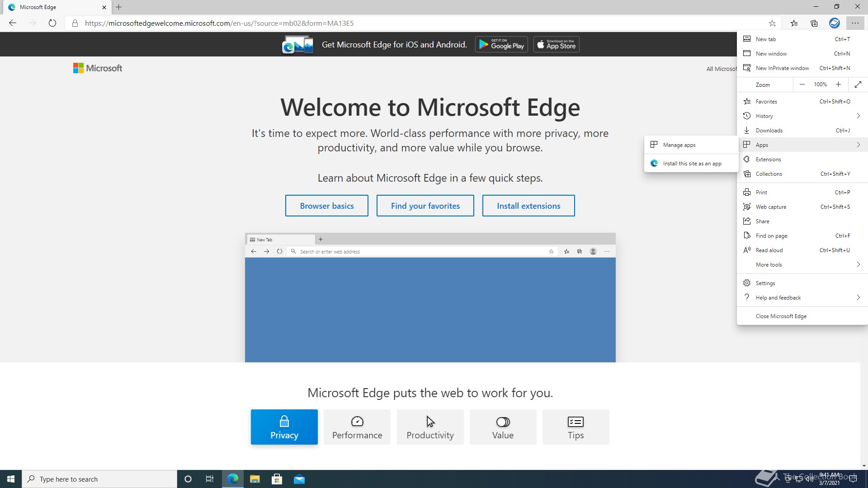Click the App Store badge
868x488 pixels.
click(x=556, y=44)
